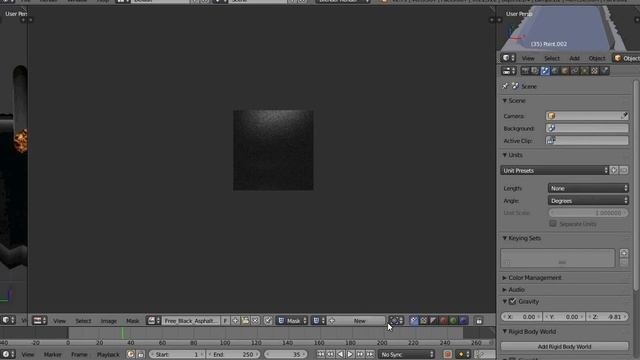
Task: Show only the red channel
Action: pos(443,321)
